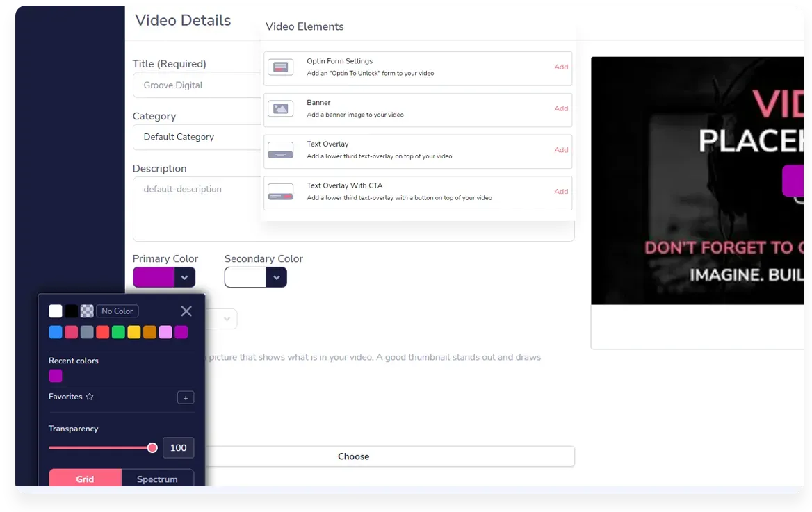Add current color to favorites with plus
This screenshot has height=512, width=812.
(x=186, y=398)
